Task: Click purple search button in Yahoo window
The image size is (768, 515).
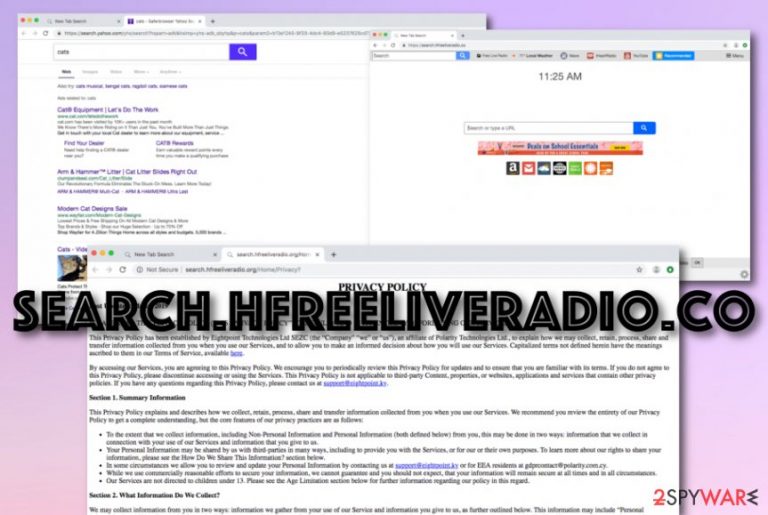Action: point(242,52)
